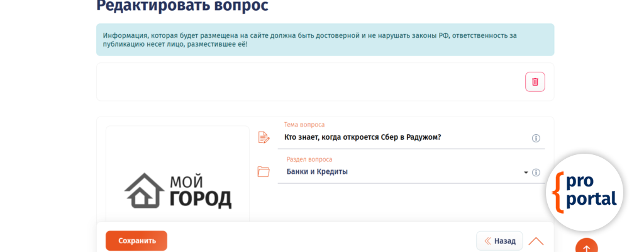Open the pro portal round logo
Image resolution: width=644 pixels, height=252 pixels.
click(584, 193)
